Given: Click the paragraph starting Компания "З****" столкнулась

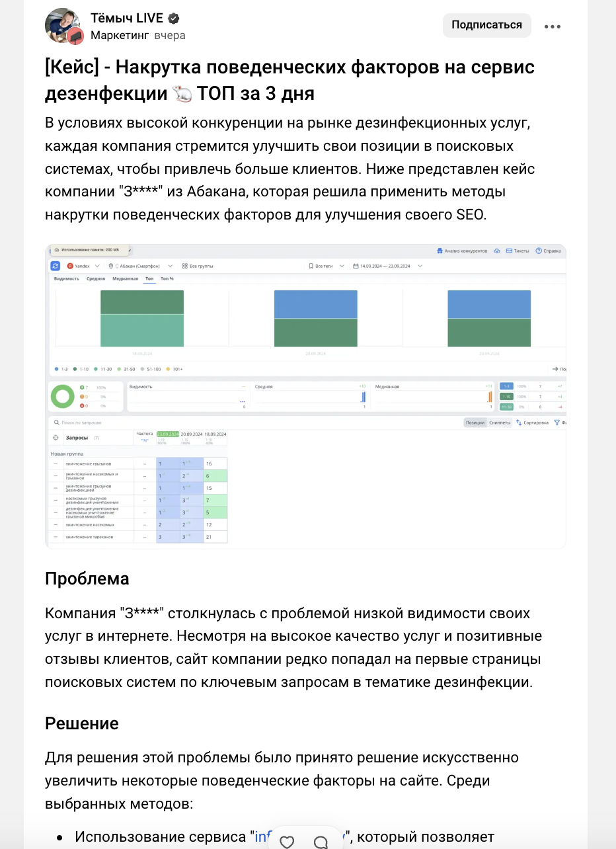Looking at the screenshot, I should tap(293, 648).
